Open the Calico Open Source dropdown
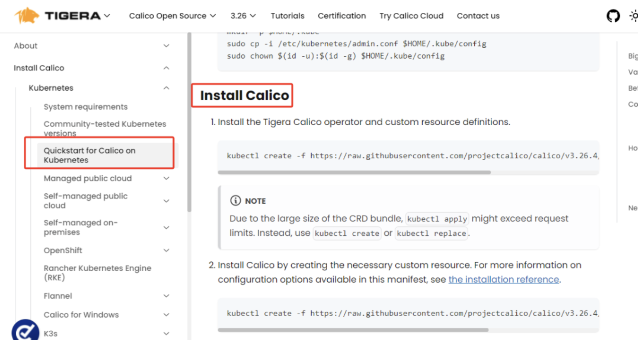The height and width of the screenshot is (342, 644). (x=172, y=16)
